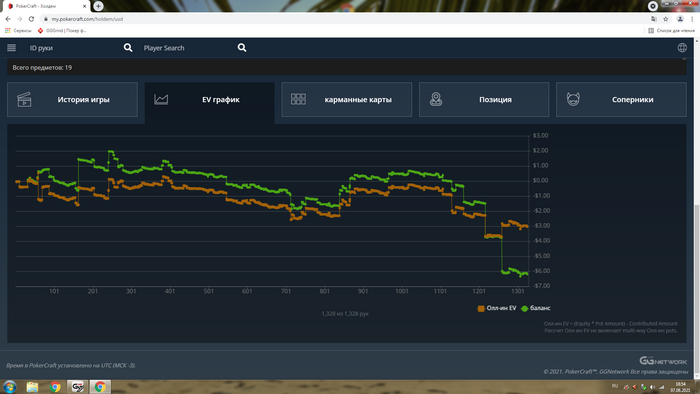Toggle the баланс legend series
Image resolution: width=700 pixels, height=394 pixels.
click(536, 308)
